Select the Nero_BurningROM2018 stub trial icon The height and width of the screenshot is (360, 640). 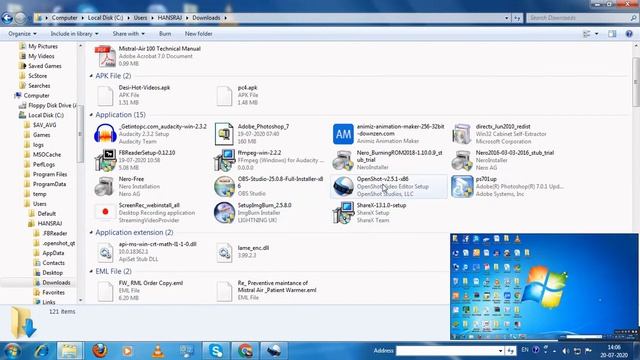click(343, 160)
